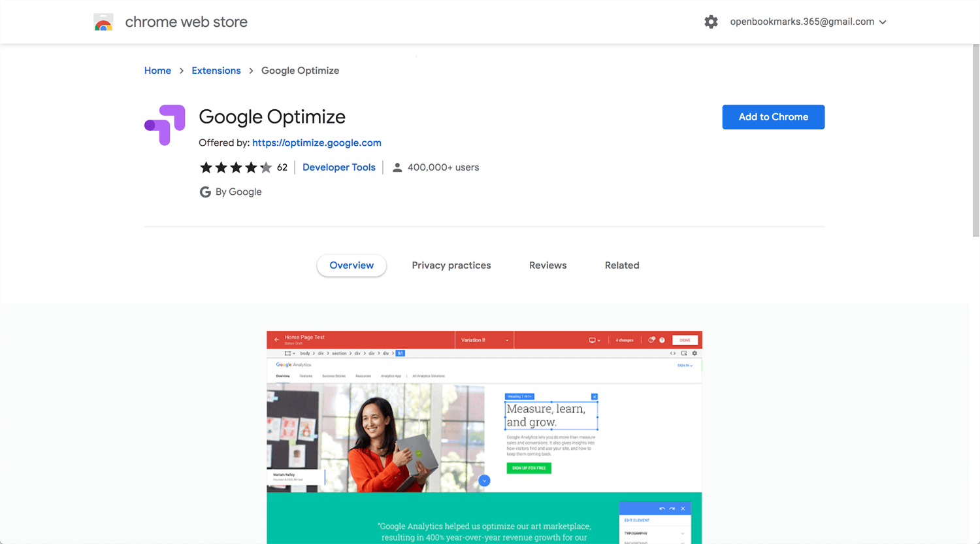Show the Related tab
980x544 pixels.
[x=622, y=265]
